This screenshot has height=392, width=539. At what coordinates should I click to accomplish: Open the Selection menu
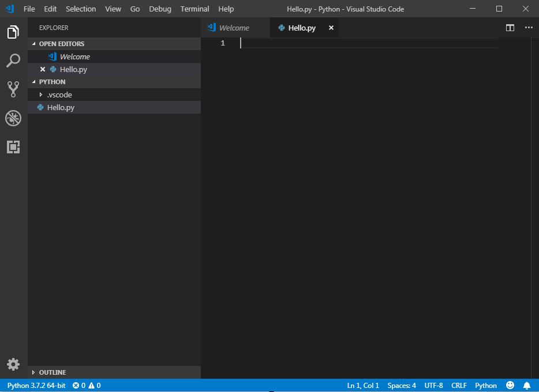coord(81,9)
